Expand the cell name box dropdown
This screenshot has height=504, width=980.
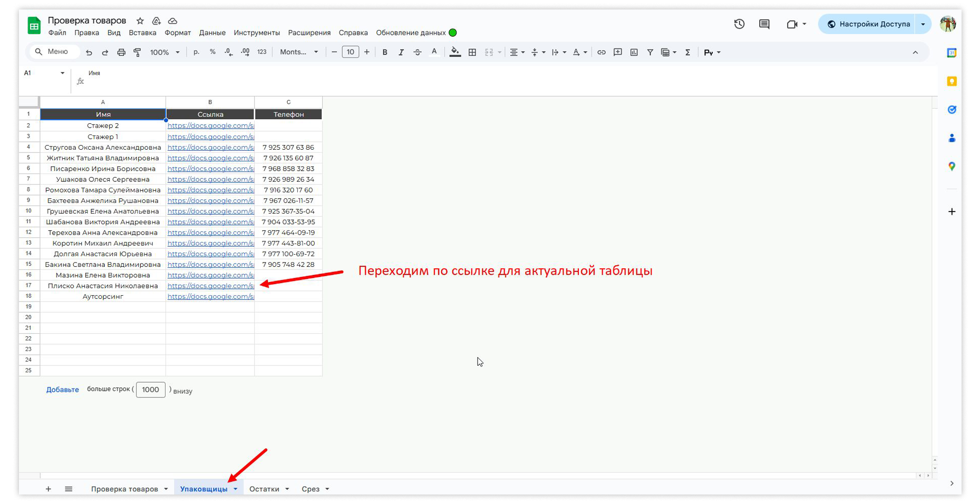coord(62,73)
